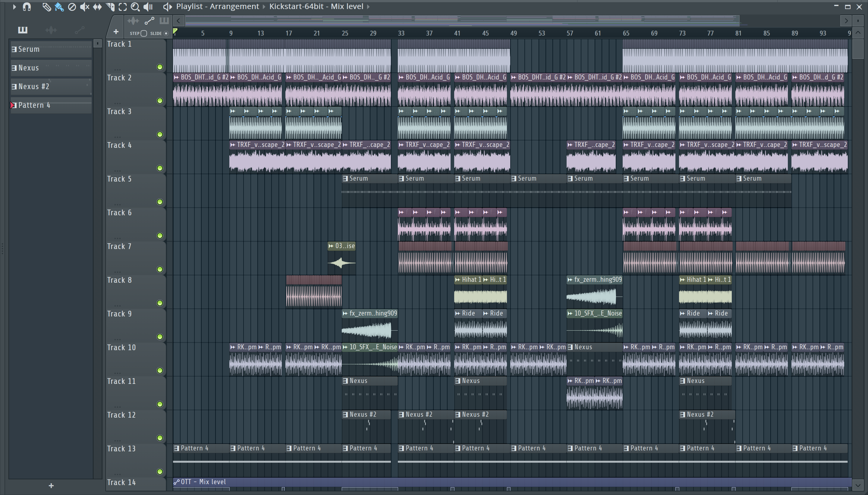Select the Paint brush tool
The width and height of the screenshot is (868, 495).
coord(59,6)
